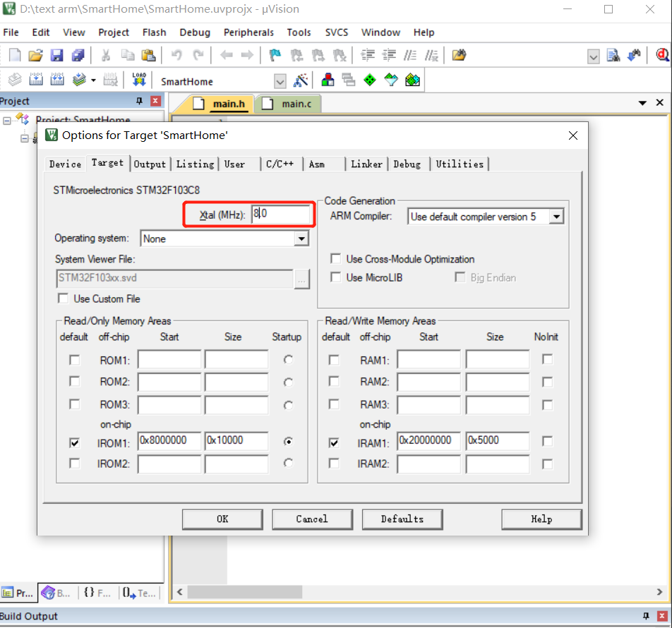This screenshot has width=672, height=628.
Task: Indent selected lines icon
Action: tap(367, 55)
